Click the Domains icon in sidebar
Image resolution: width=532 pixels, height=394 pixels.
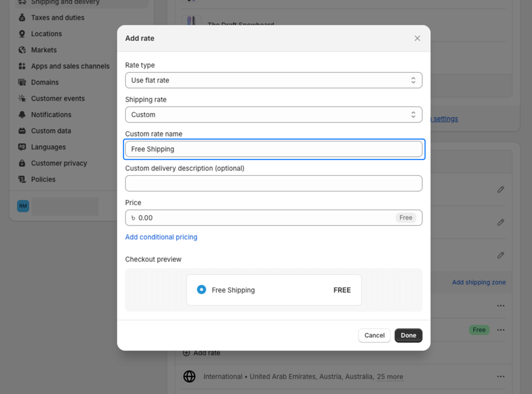pyautogui.click(x=22, y=82)
